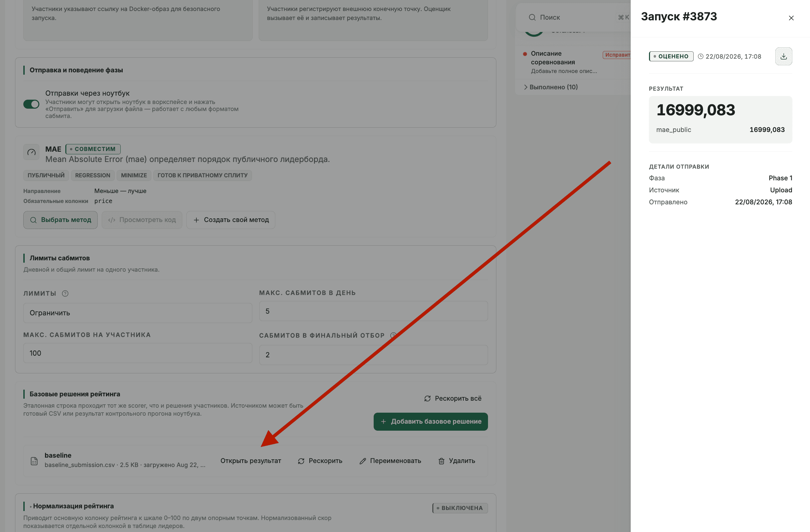Click the mae_public metric row
Viewport: 810px width, 532px height.
(x=720, y=130)
